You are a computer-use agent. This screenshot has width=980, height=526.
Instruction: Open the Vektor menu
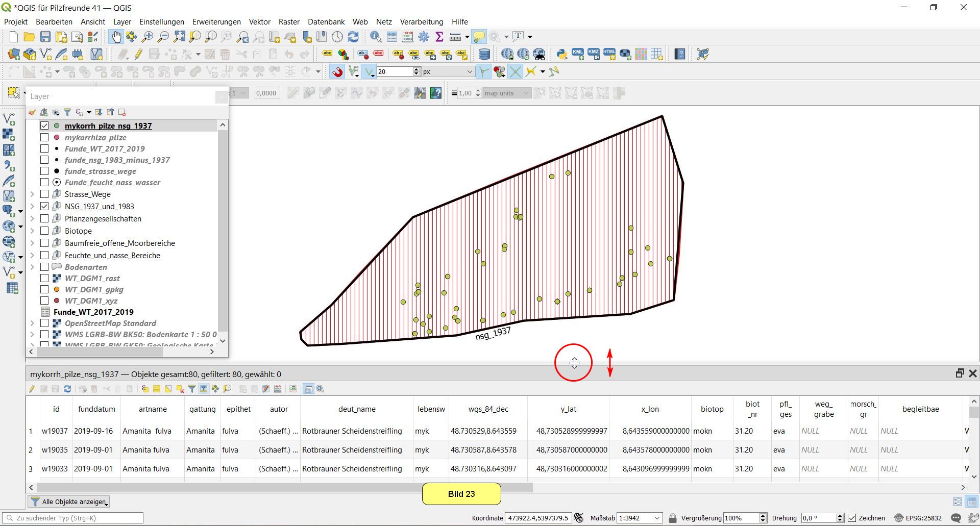click(259, 21)
